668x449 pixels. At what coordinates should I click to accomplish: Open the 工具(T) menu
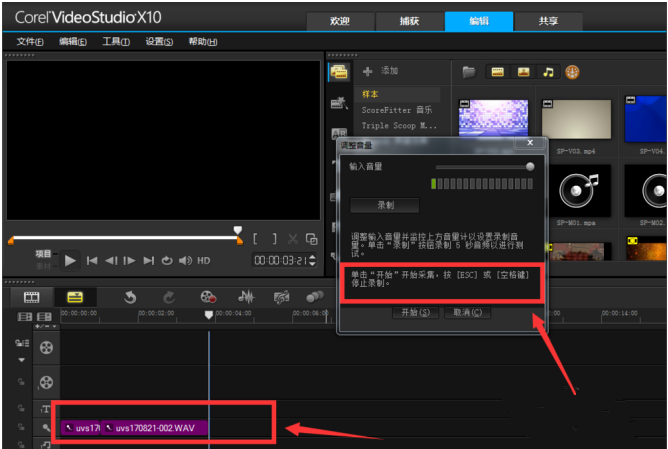click(x=116, y=42)
